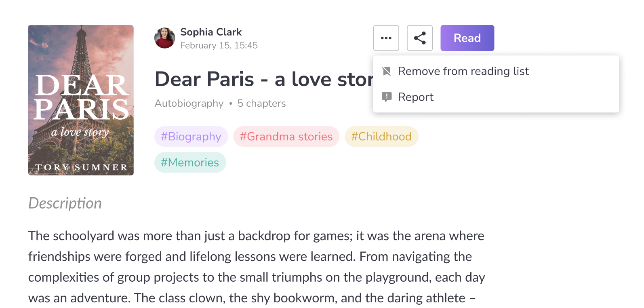The width and height of the screenshot is (644, 308).
Task: Click the report exclamation bubble icon
Action: 387,97
